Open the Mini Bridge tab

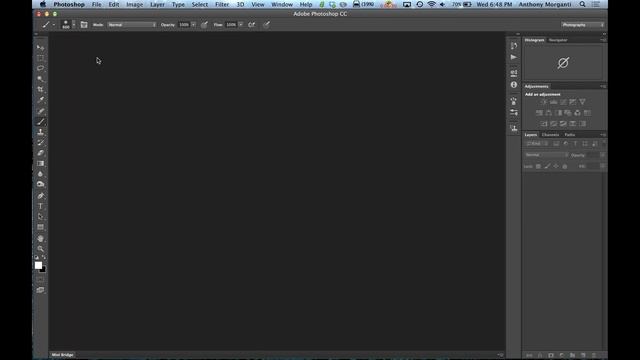pyautogui.click(x=62, y=355)
